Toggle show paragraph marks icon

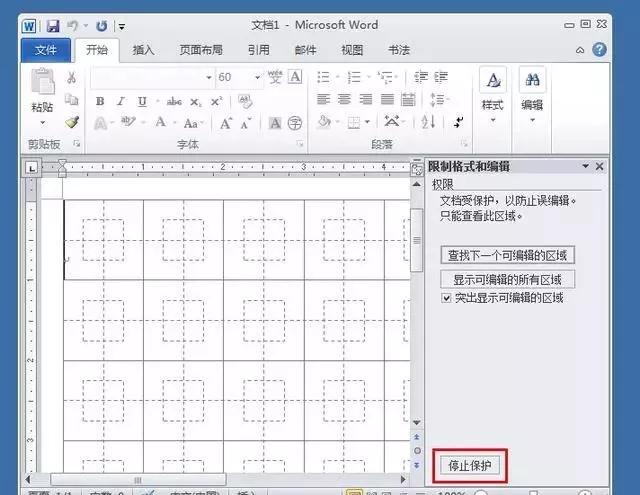tap(458, 122)
